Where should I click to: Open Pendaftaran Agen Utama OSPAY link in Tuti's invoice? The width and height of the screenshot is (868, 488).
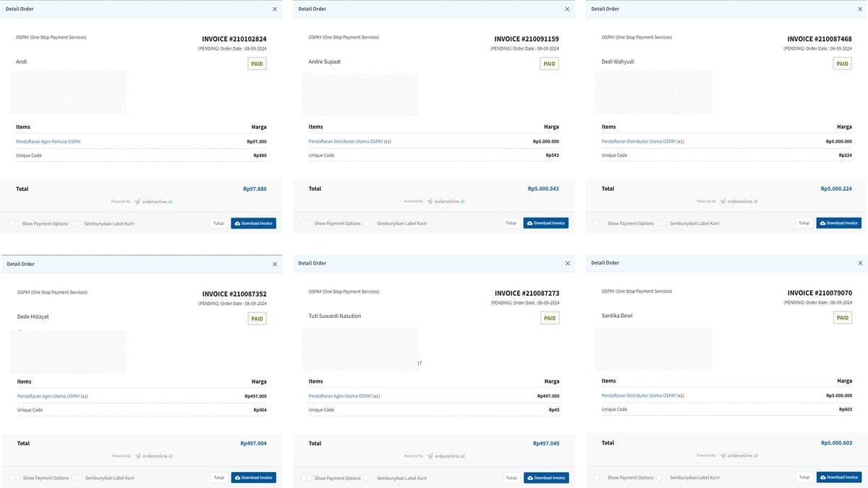click(340, 396)
